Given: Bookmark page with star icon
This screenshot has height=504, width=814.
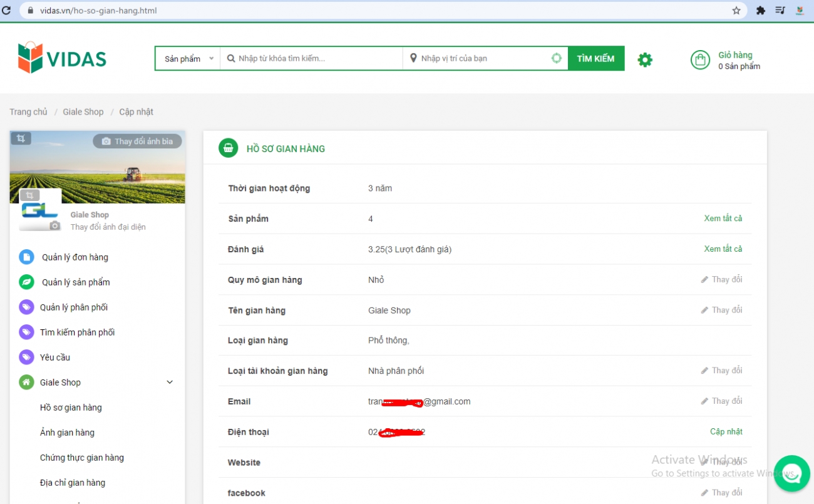Looking at the screenshot, I should point(736,11).
